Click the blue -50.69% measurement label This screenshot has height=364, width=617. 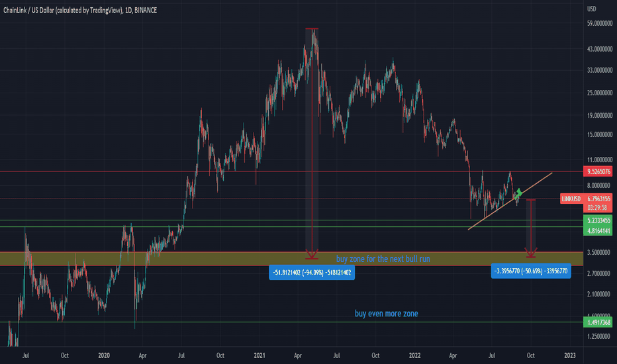531,271
